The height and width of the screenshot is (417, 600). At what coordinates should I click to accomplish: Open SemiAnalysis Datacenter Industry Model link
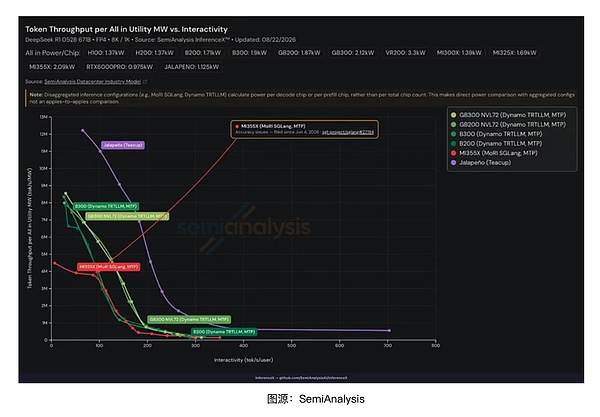93,81
